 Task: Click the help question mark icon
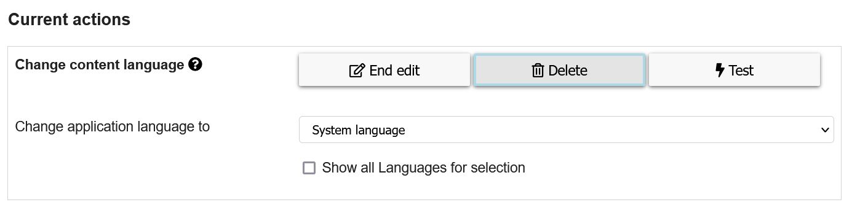[195, 64]
